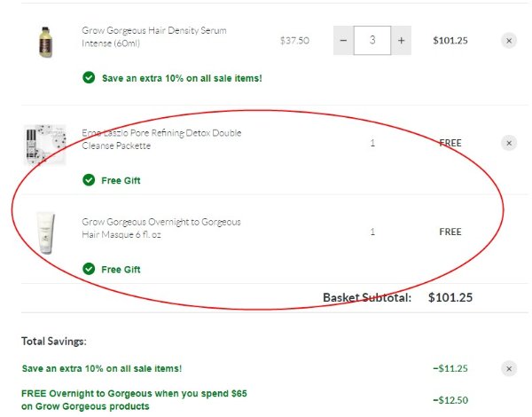
Task: Decrease Hair Density Serum quantity with minus button
Action: pyautogui.click(x=343, y=41)
